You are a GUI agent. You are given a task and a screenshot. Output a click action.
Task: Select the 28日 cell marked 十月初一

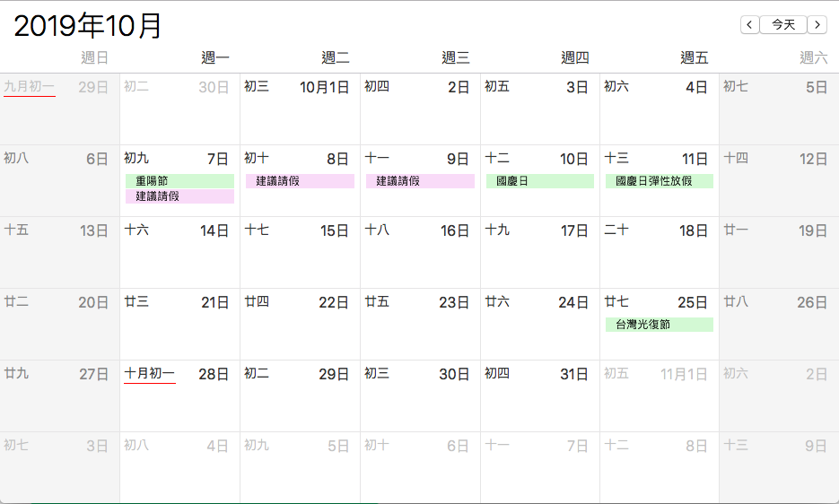point(179,395)
